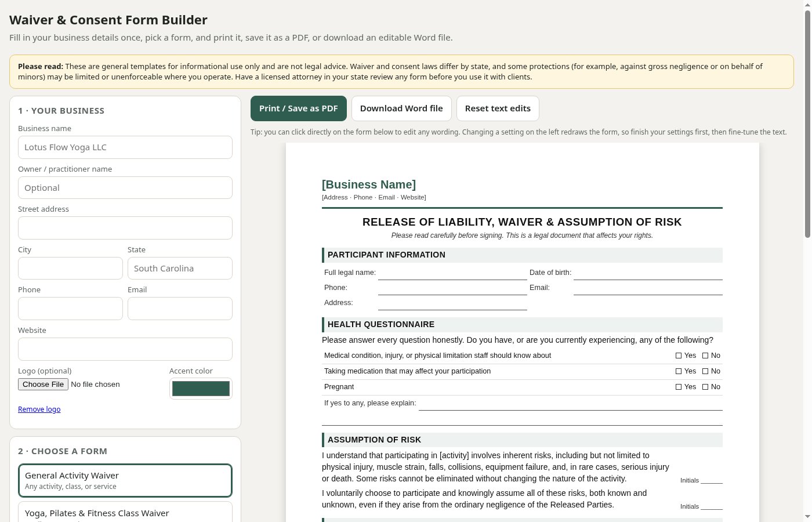Click the ASSUMPTION OF RISK section header
The image size is (812, 522).
522,440
